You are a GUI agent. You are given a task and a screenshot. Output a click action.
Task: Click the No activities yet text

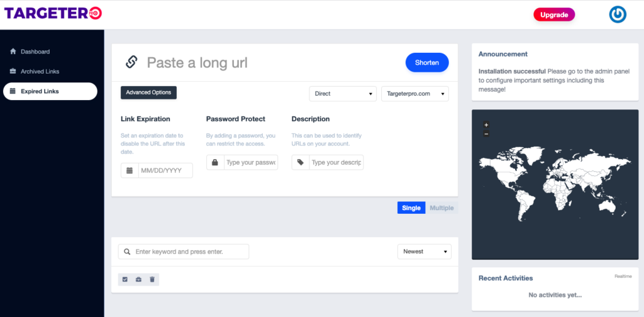pyautogui.click(x=555, y=294)
